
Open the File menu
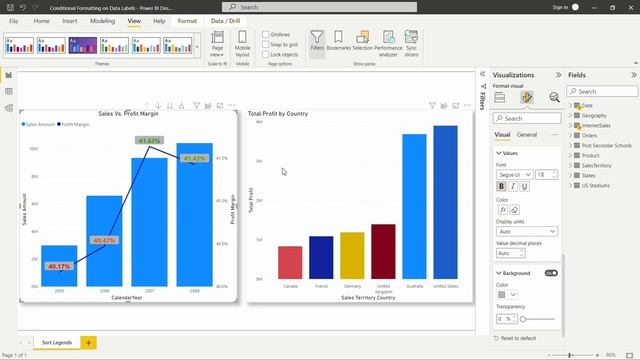(x=13, y=21)
